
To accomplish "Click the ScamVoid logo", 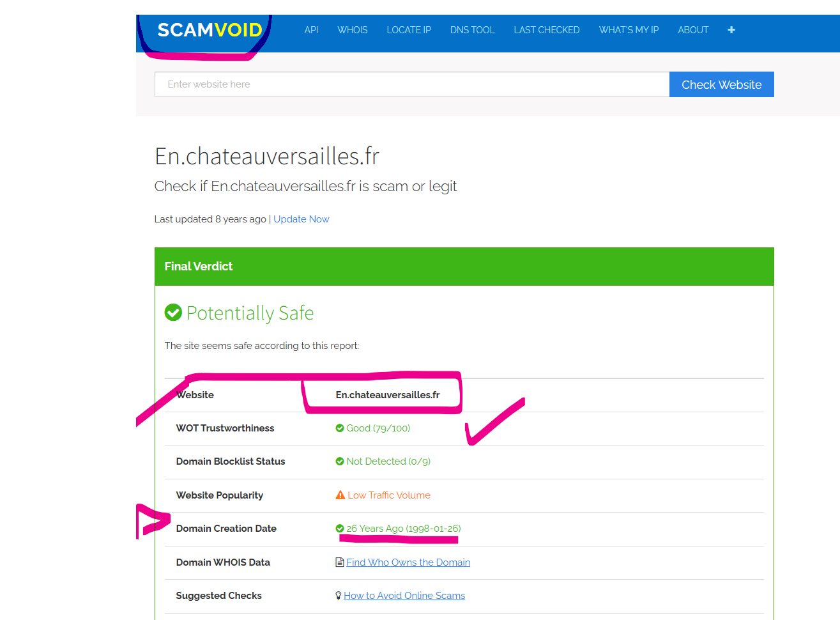I will [x=210, y=30].
